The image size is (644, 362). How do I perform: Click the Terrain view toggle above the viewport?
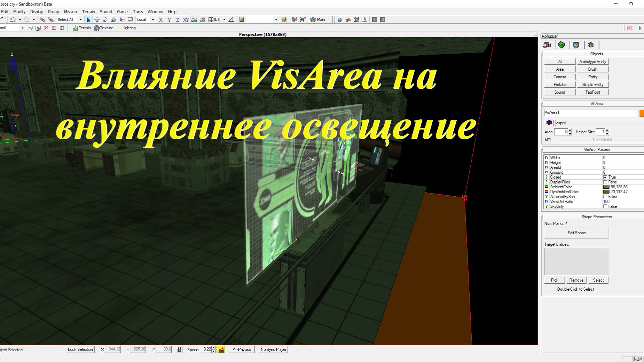tap(82, 28)
